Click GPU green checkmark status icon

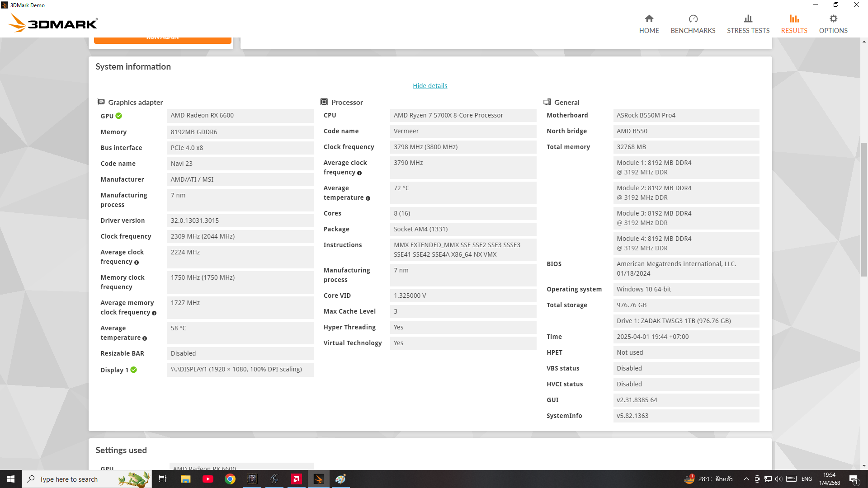[118, 116]
